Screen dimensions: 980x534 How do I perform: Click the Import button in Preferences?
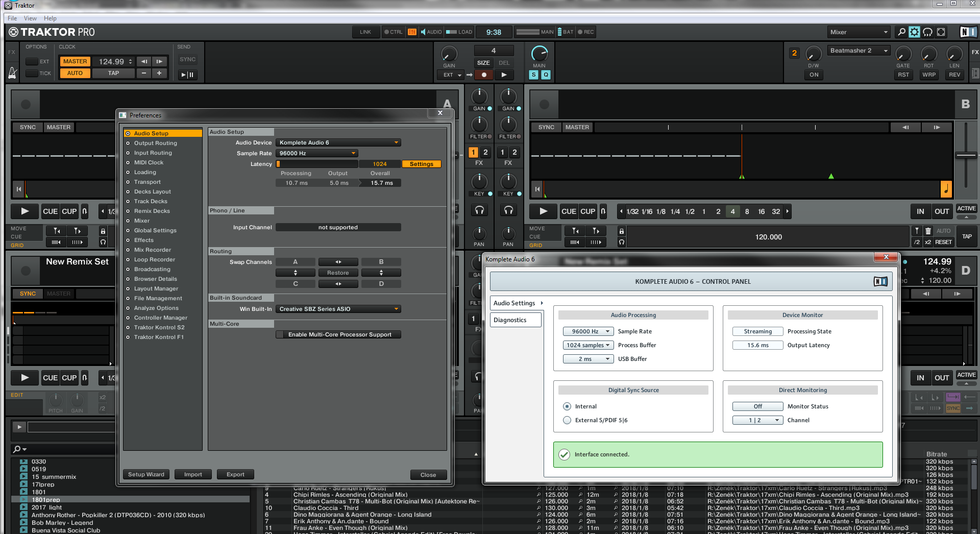tap(193, 475)
